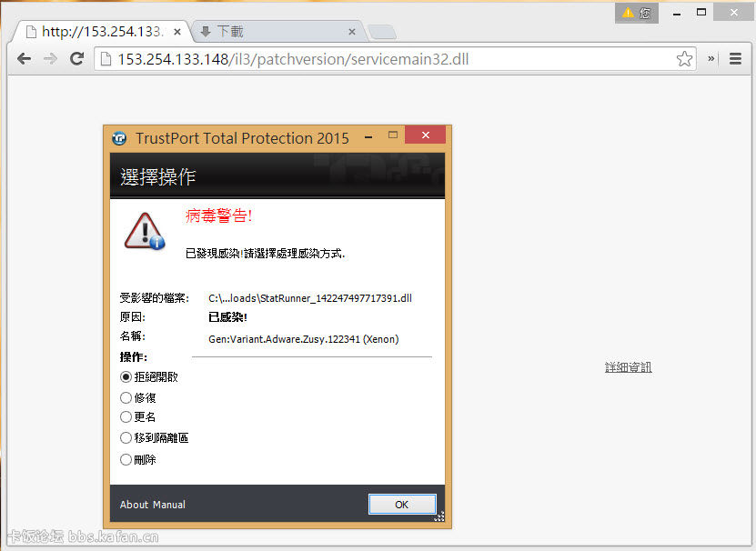Open the Manual link in the dialog footer
Screen dimensions: 756x551
(x=169, y=505)
